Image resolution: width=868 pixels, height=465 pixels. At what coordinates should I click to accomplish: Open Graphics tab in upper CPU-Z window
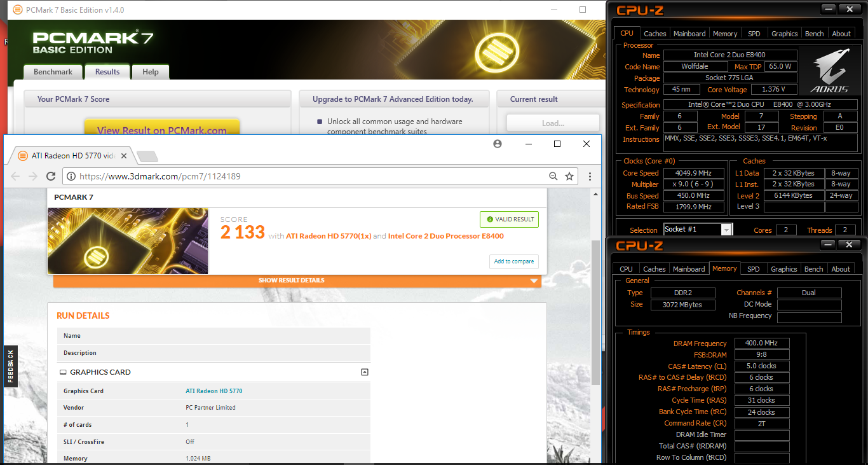coord(784,34)
